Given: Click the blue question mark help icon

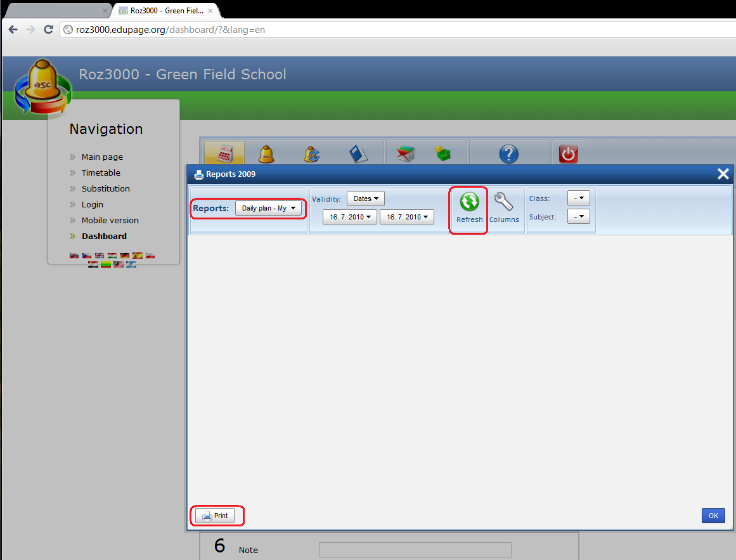Looking at the screenshot, I should (x=508, y=154).
